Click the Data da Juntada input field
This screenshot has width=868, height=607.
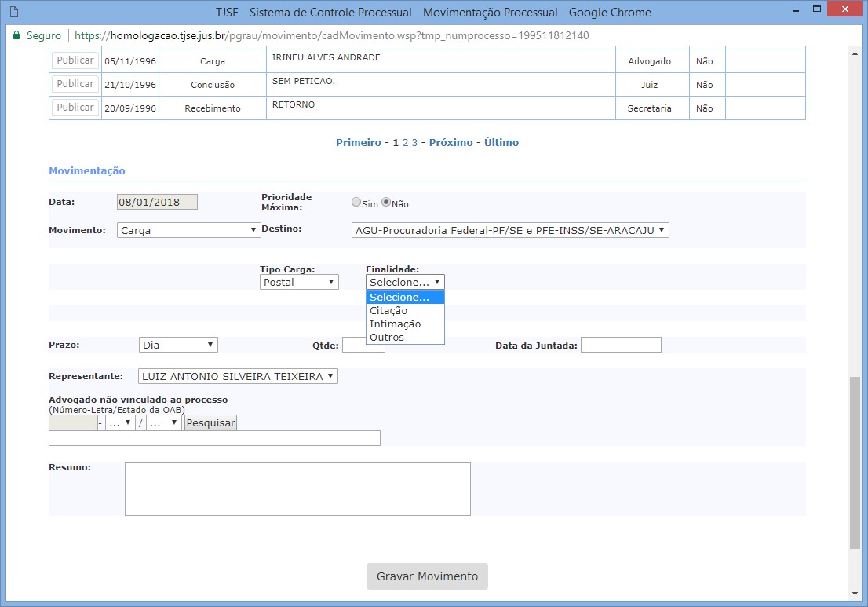pos(621,345)
